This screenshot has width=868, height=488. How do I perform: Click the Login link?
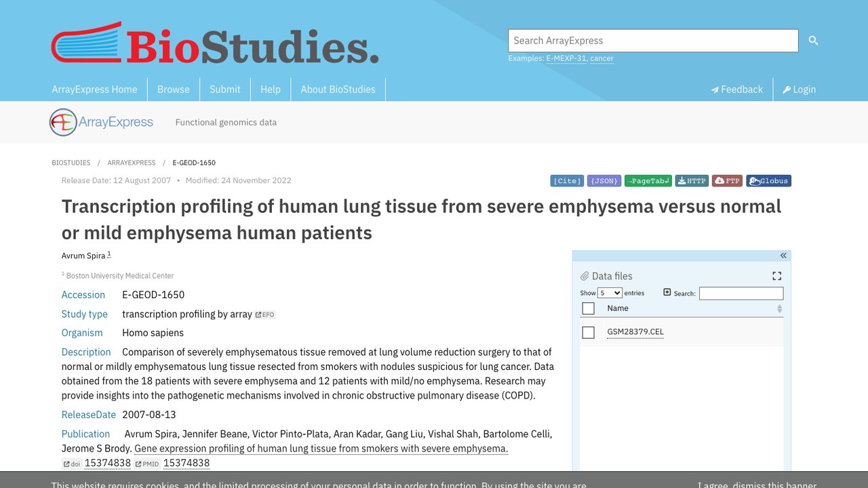click(799, 89)
